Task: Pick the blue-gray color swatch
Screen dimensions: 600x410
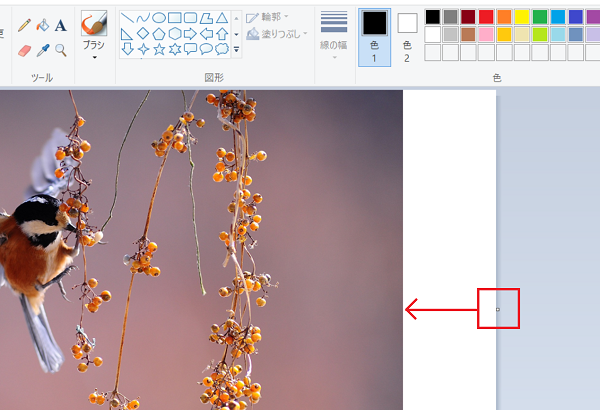Action: click(x=576, y=34)
